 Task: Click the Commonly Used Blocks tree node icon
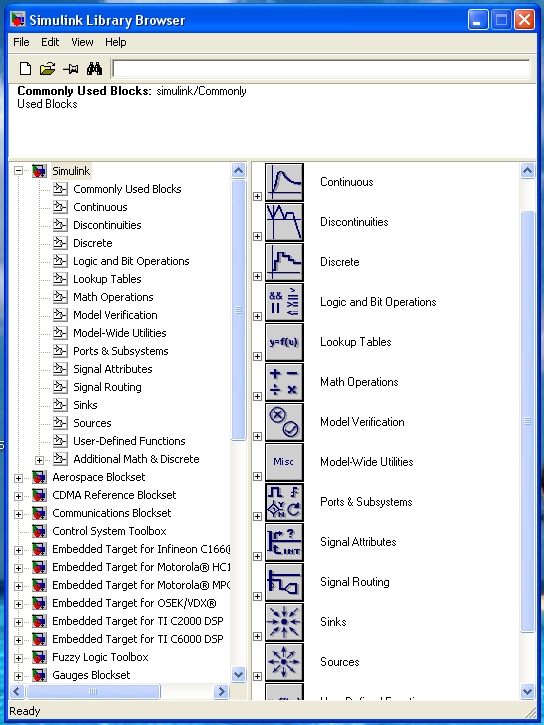(x=60, y=189)
